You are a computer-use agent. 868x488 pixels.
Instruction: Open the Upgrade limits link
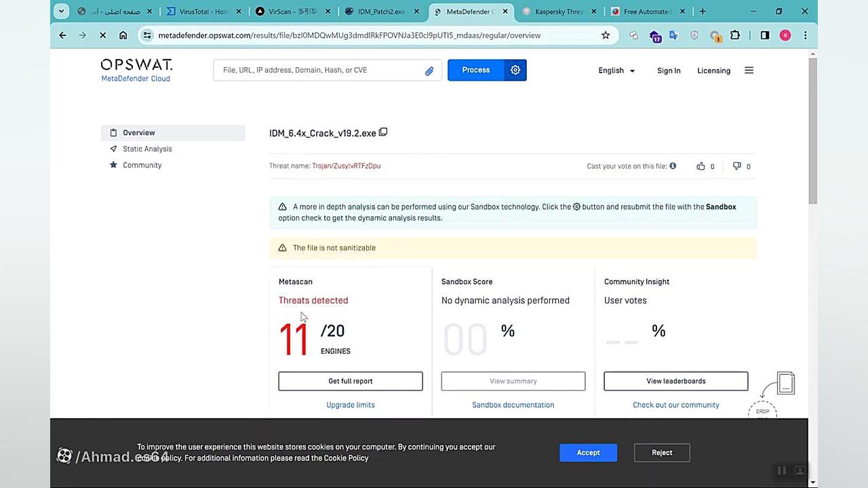point(351,405)
